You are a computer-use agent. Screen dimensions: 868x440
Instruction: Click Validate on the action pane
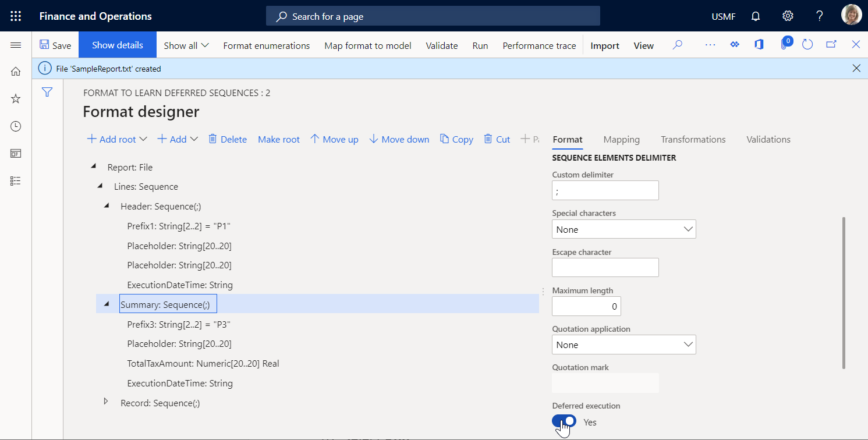[x=441, y=45]
